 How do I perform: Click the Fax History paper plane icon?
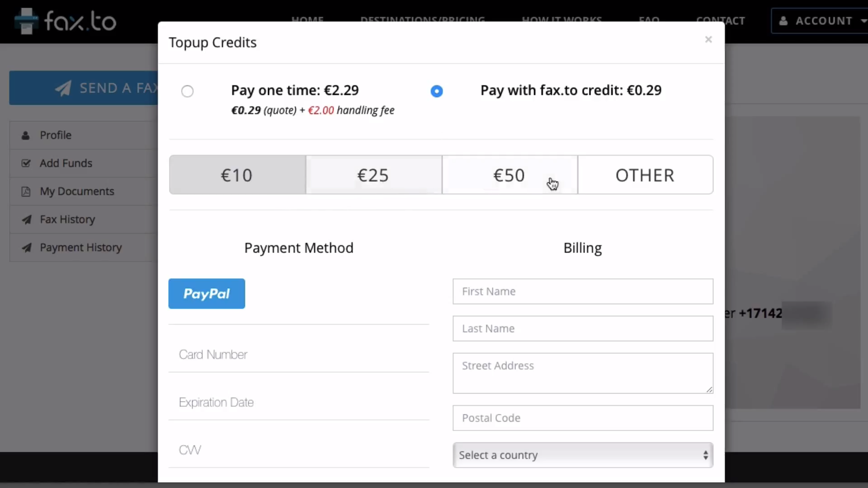[27, 220]
